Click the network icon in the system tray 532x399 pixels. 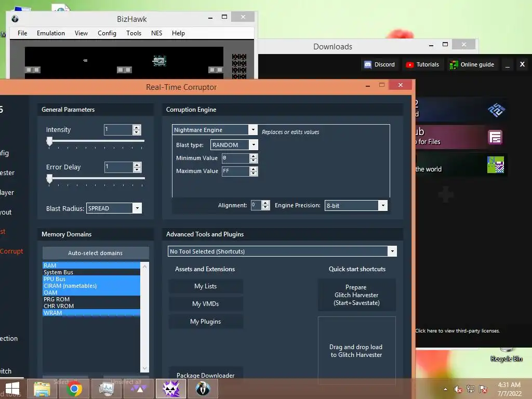click(x=471, y=389)
